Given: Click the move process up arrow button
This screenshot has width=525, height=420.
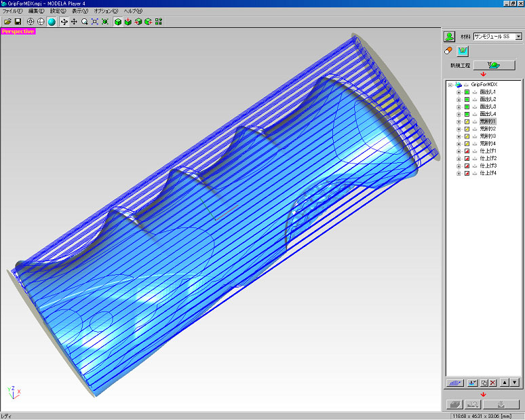Looking at the screenshot, I should [505, 383].
